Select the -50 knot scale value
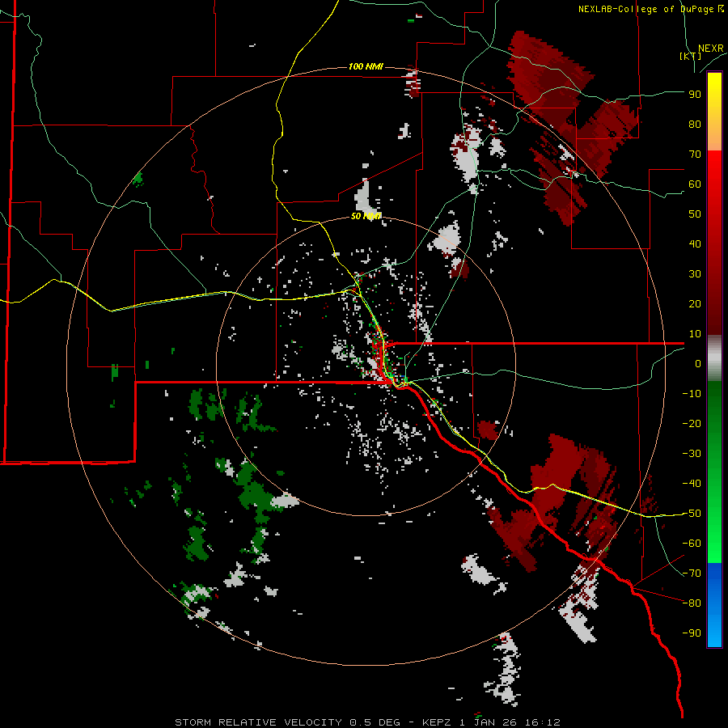The width and height of the screenshot is (728, 728). tap(692, 514)
